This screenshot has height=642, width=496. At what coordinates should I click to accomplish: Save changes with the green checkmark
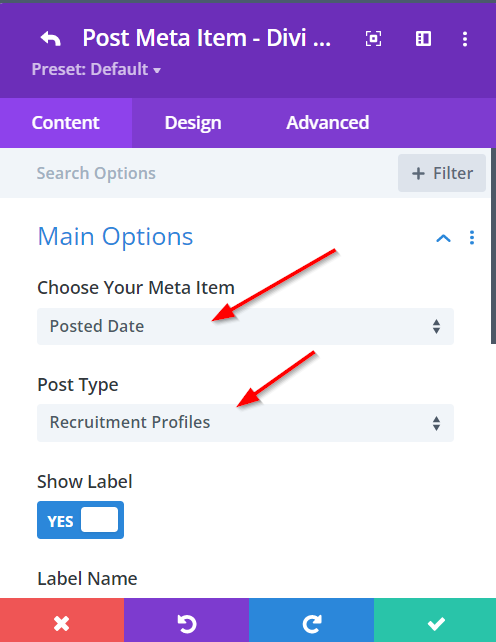(x=435, y=620)
